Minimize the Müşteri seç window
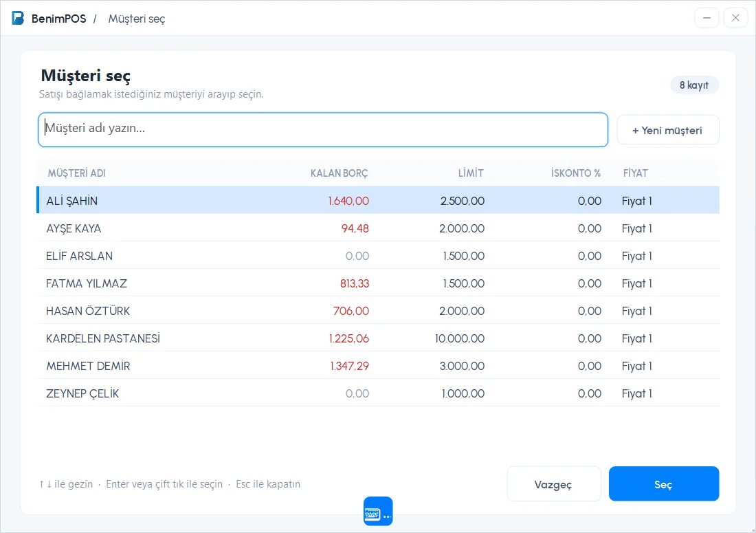 pyautogui.click(x=707, y=19)
